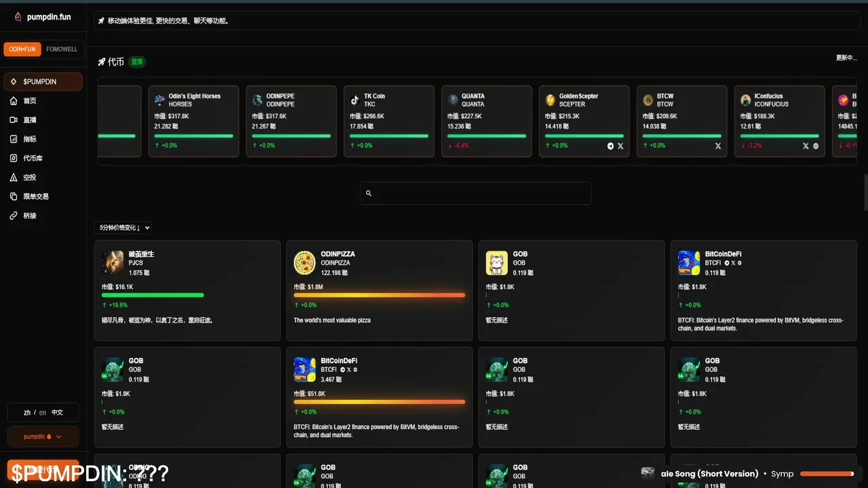Switch to the FOMOWELL platform tab

[x=62, y=49]
